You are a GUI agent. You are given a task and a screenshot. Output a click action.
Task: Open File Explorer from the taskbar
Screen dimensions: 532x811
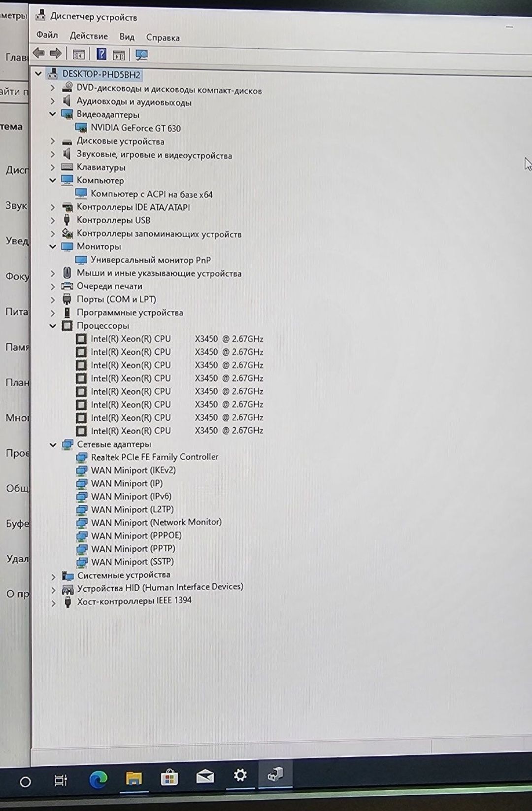click(133, 778)
